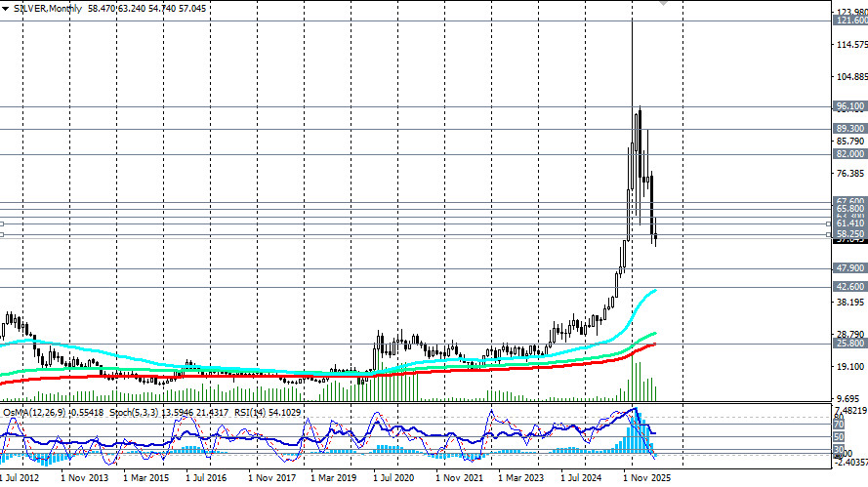868x487 pixels.
Task: Click the 42.600 price level label
Action: click(849, 287)
